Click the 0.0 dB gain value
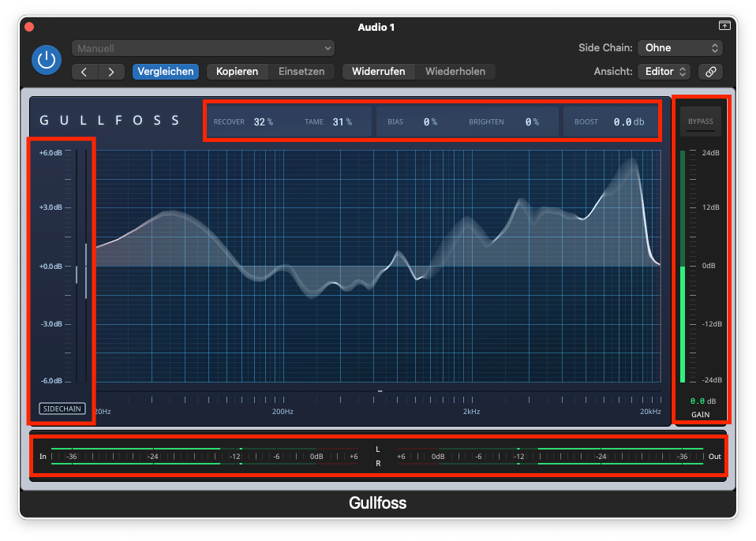The image size is (756, 541). [x=702, y=401]
